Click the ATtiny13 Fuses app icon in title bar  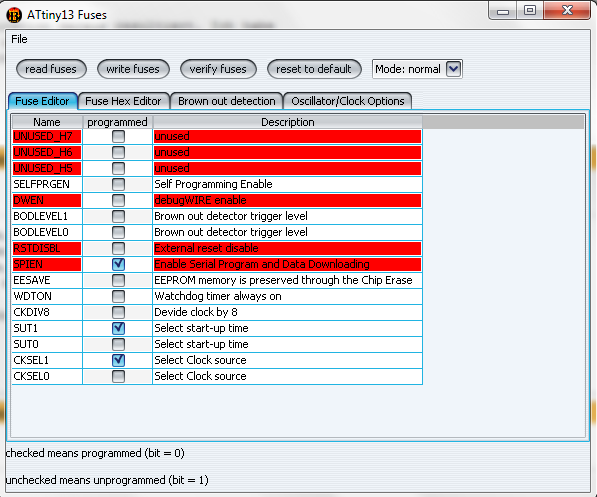click(x=14, y=15)
